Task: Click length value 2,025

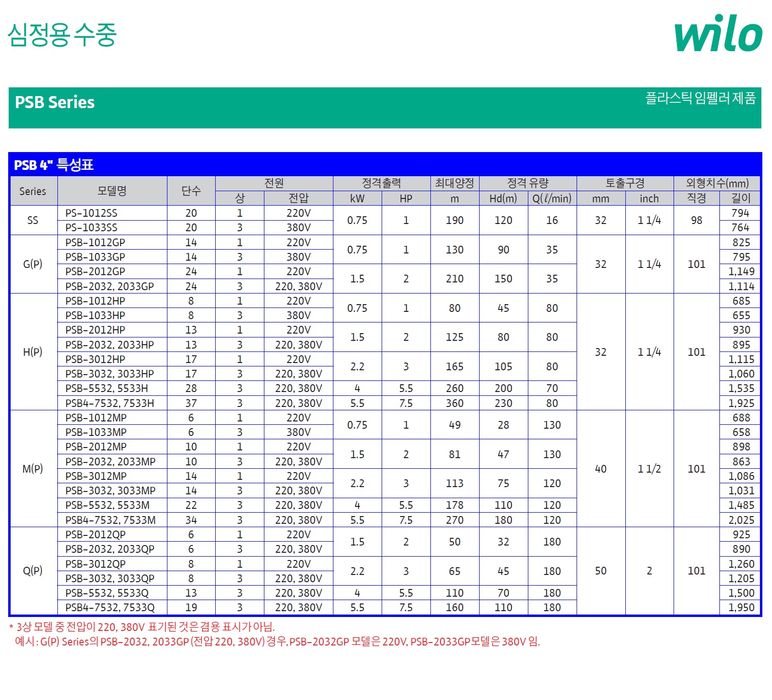Action: pos(741,520)
